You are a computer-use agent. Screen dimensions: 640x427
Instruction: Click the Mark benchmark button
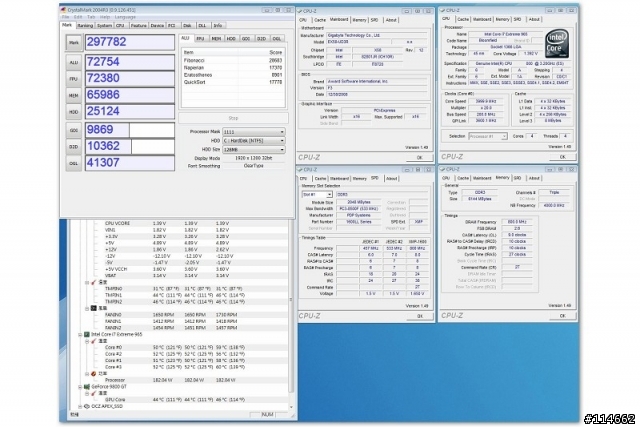74,42
